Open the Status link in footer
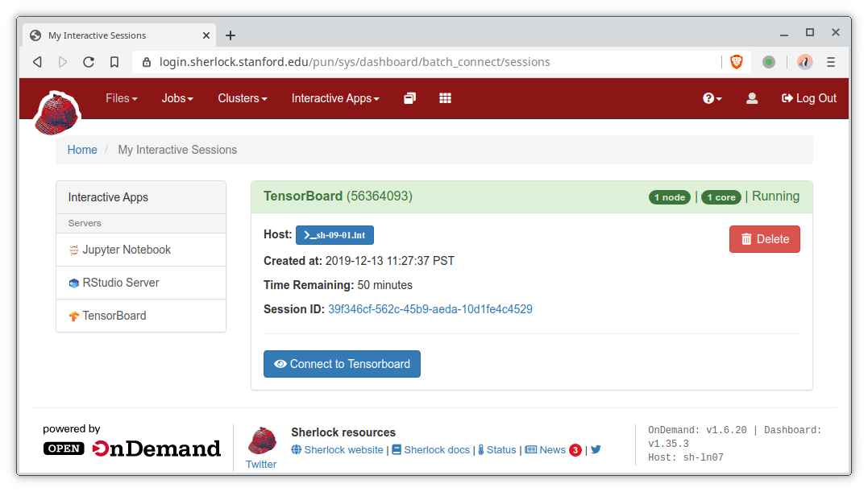 click(x=501, y=450)
